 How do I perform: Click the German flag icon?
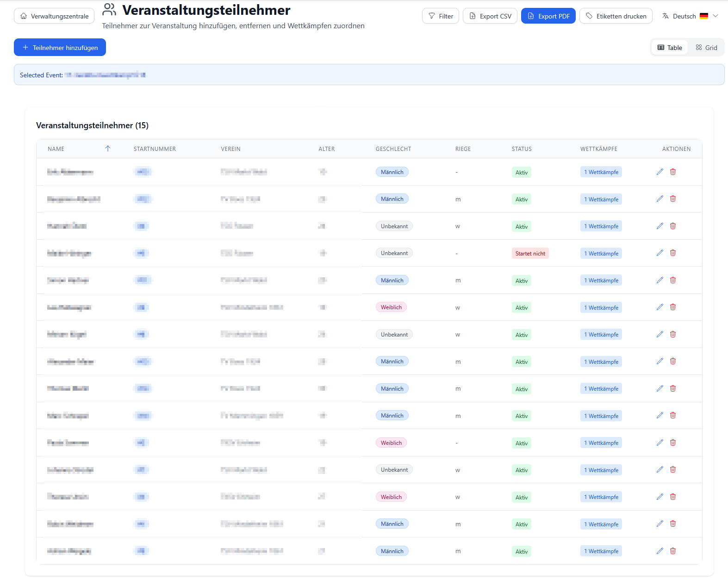tap(703, 16)
